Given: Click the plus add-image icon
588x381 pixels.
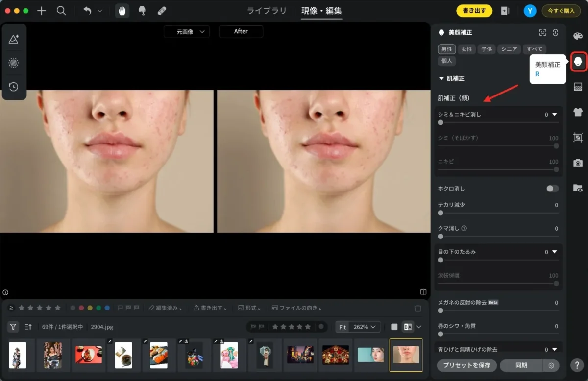Looking at the screenshot, I should click(x=42, y=11).
